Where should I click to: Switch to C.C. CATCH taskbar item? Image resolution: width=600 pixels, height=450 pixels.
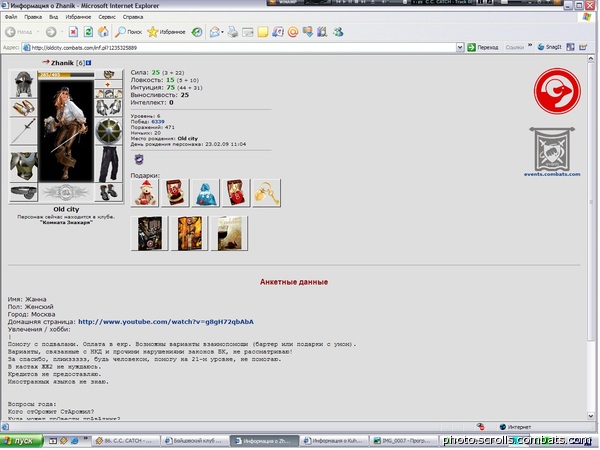[x=124, y=441]
